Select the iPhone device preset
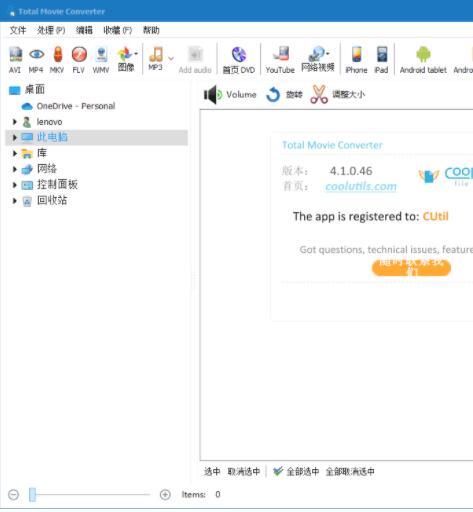This screenshot has height=512, width=473. pyautogui.click(x=356, y=60)
